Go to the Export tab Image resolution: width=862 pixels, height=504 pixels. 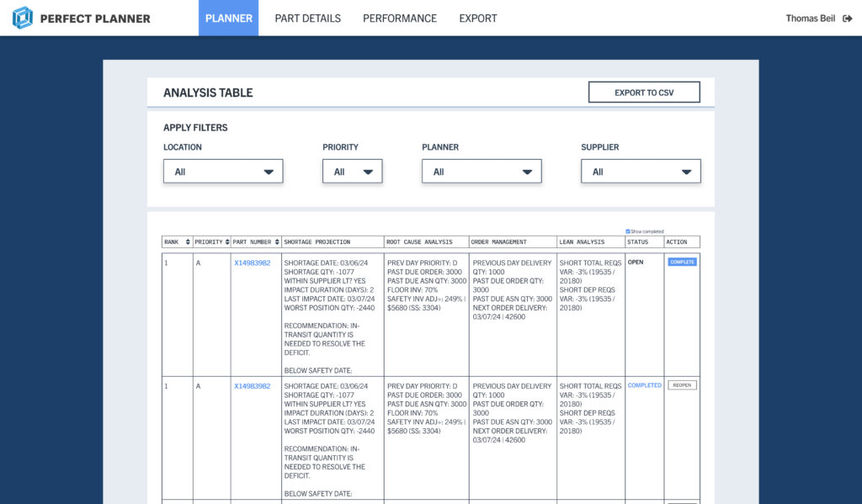pyautogui.click(x=477, y=19)
